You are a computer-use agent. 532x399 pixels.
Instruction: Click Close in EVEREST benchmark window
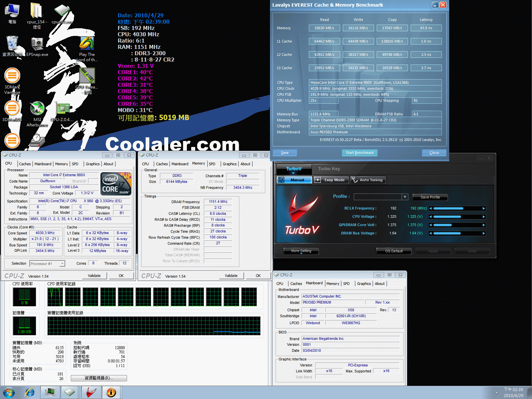pyautogui.click(x=434, y=153)
